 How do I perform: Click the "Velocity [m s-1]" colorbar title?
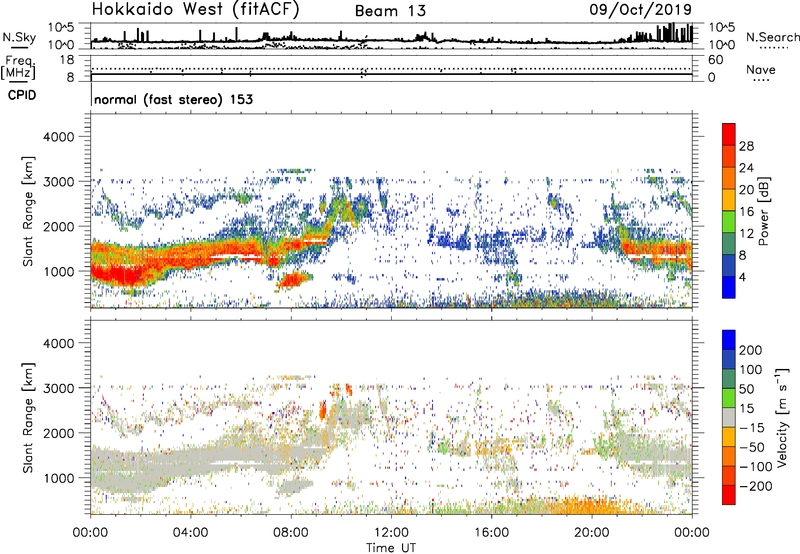783,418
